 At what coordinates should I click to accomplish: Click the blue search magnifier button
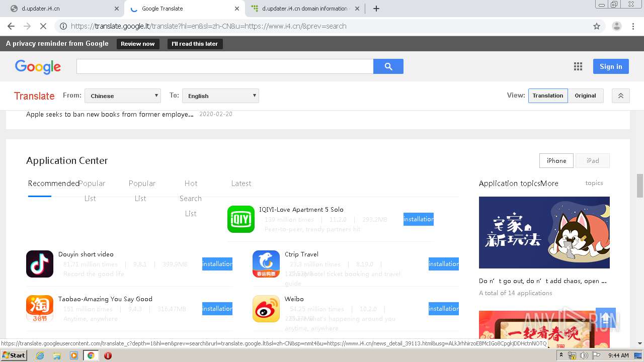coord(388,66)
